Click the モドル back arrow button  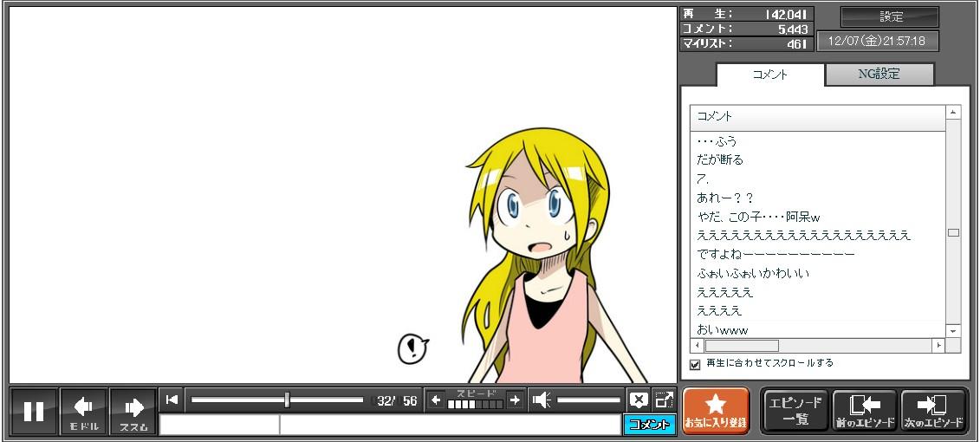(x=84, y=411)
